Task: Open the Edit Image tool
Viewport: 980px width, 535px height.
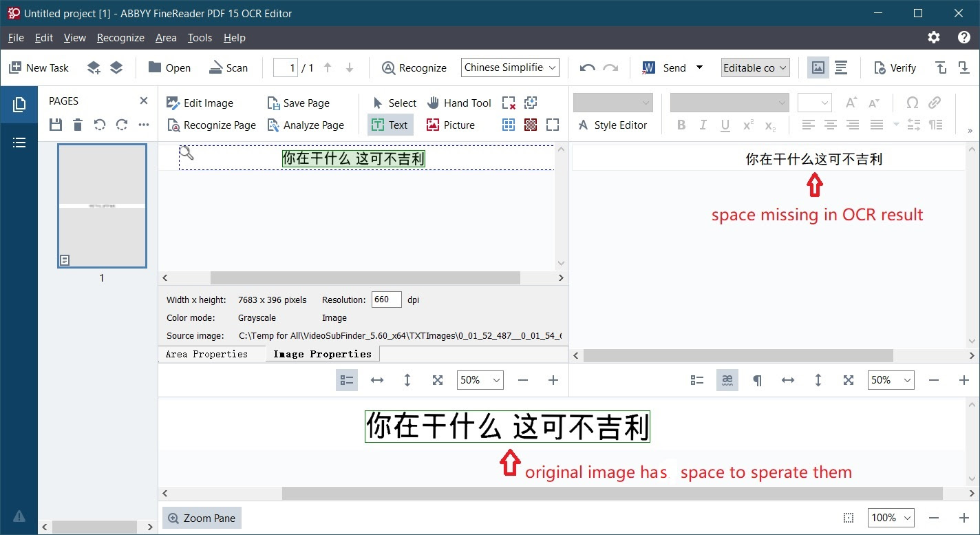Action: click(x=200, y=103)
